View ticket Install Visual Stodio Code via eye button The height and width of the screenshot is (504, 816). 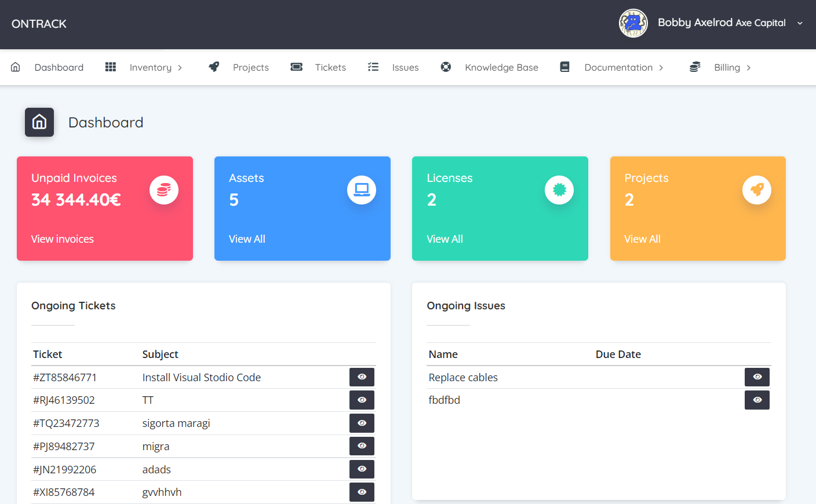(x=362, y=377)
